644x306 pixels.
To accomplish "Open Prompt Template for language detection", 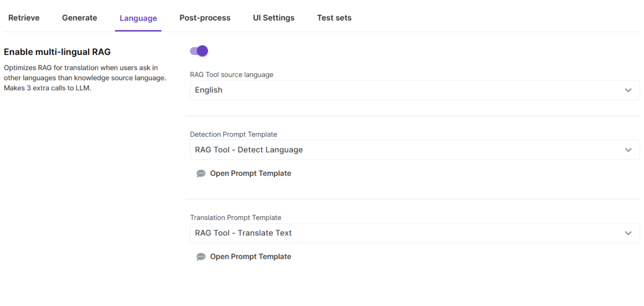I will click(250, 174).
